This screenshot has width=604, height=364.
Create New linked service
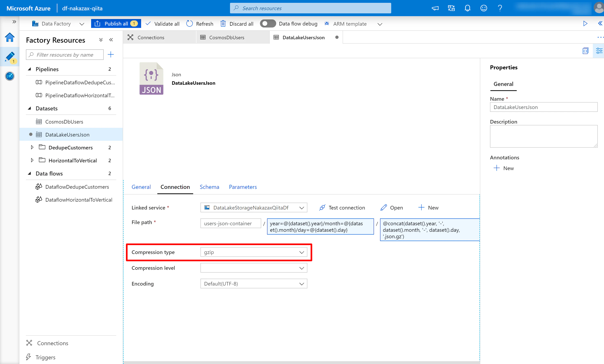click(x=428, y=207)
